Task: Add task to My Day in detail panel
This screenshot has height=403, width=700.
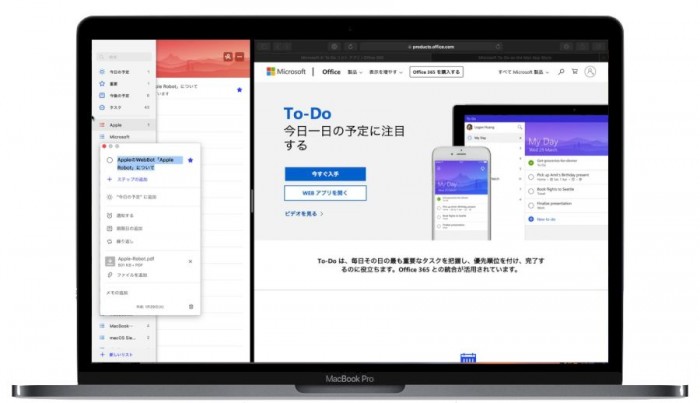Action: point(132,197)
